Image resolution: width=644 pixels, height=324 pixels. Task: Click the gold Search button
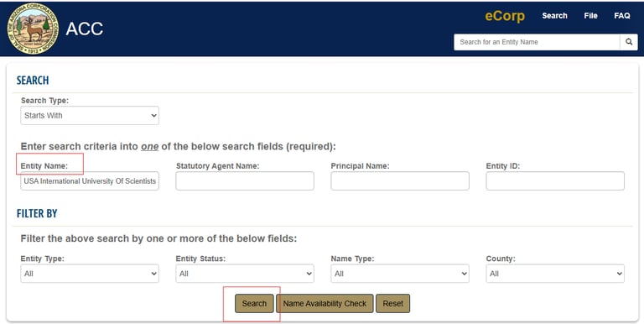click(x=254, y=304)
